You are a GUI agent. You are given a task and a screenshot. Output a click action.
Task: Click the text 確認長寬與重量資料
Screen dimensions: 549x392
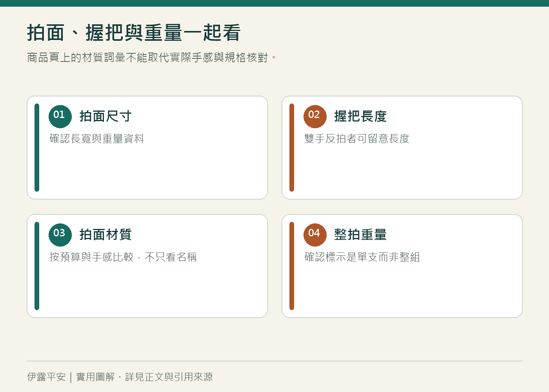[x=97, y=139]
